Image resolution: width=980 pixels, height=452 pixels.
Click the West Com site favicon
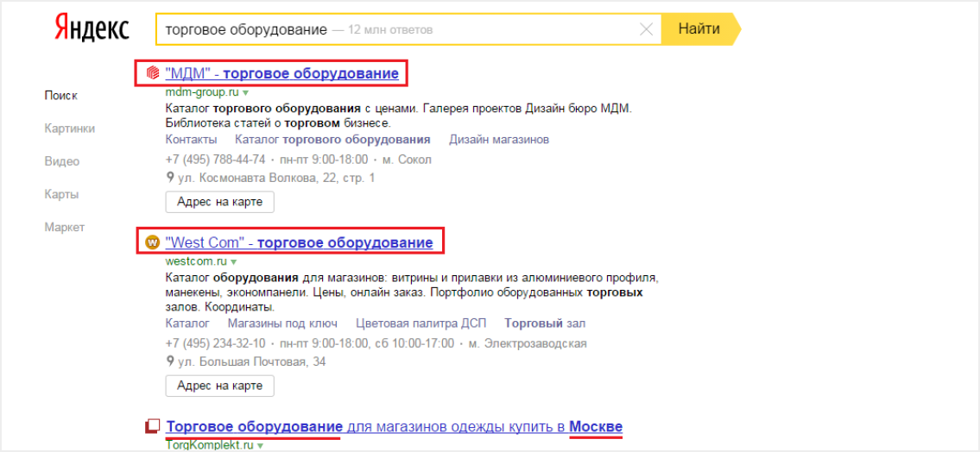151,242
